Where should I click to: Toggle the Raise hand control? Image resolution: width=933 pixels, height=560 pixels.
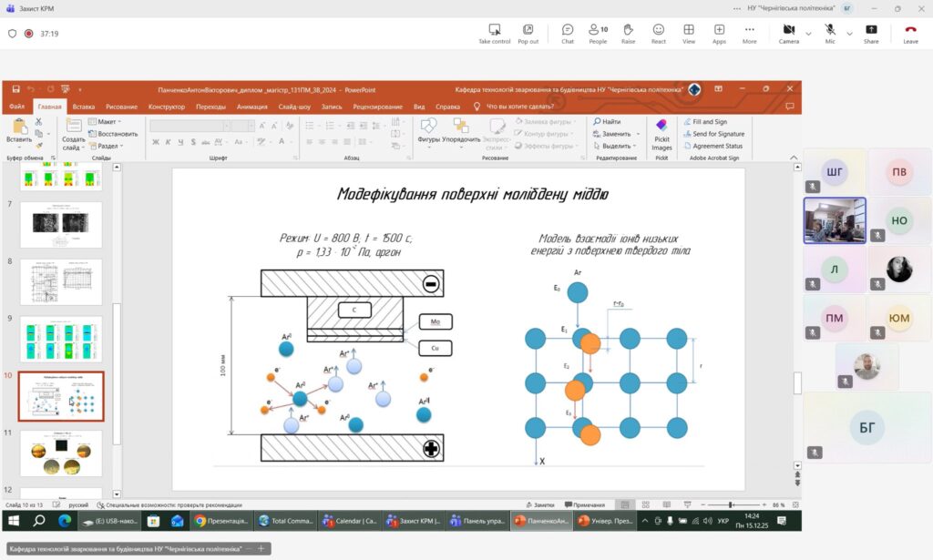629,33
